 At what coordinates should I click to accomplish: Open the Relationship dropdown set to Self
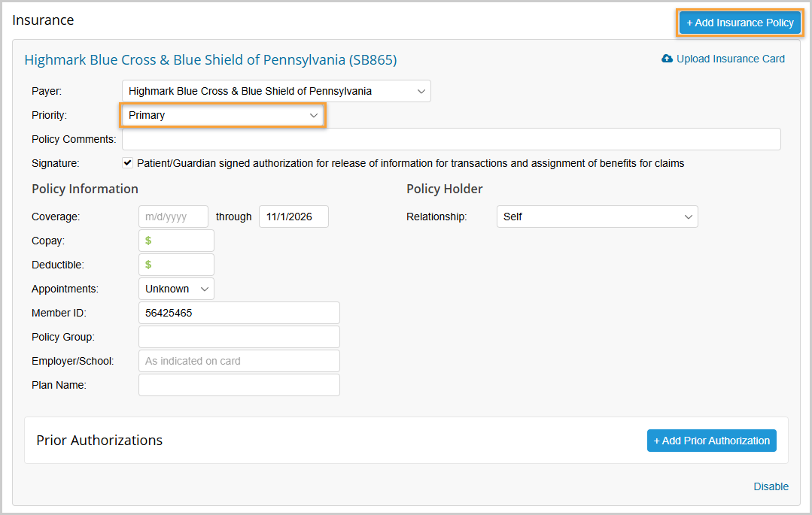click(597, 217)
